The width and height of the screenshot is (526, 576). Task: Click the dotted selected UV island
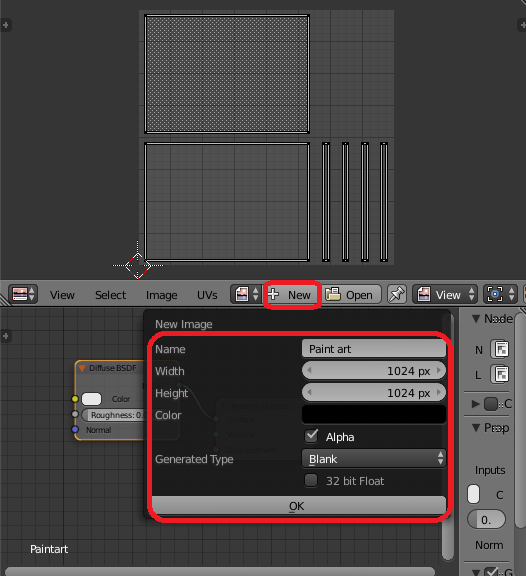pyautogui.click(x=227, y=74)
